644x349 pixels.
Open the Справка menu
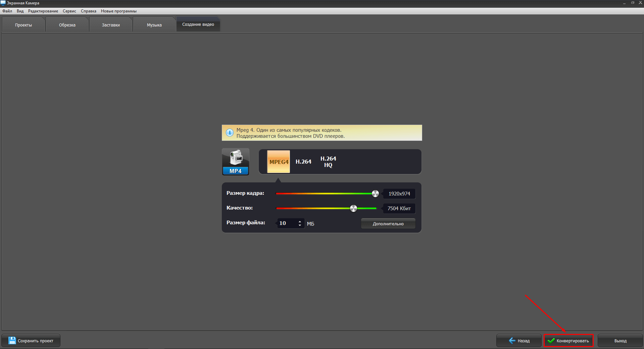tap(89, 11)
